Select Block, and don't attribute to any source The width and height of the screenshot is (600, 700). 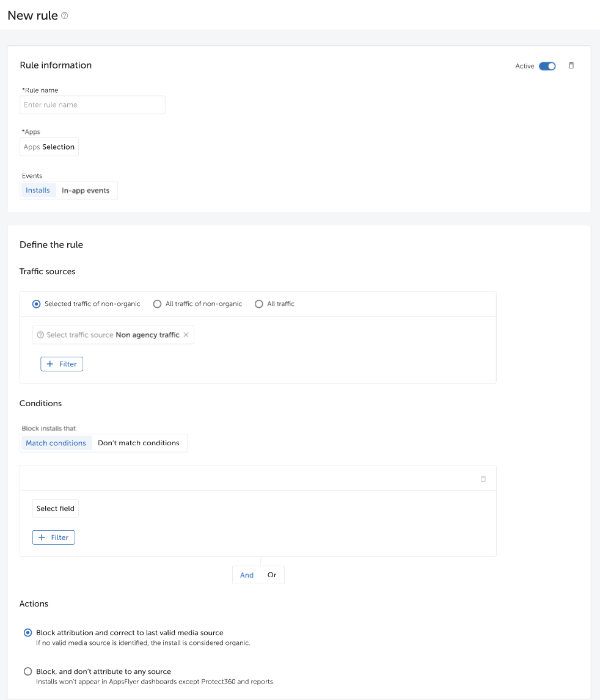[27, 671]
